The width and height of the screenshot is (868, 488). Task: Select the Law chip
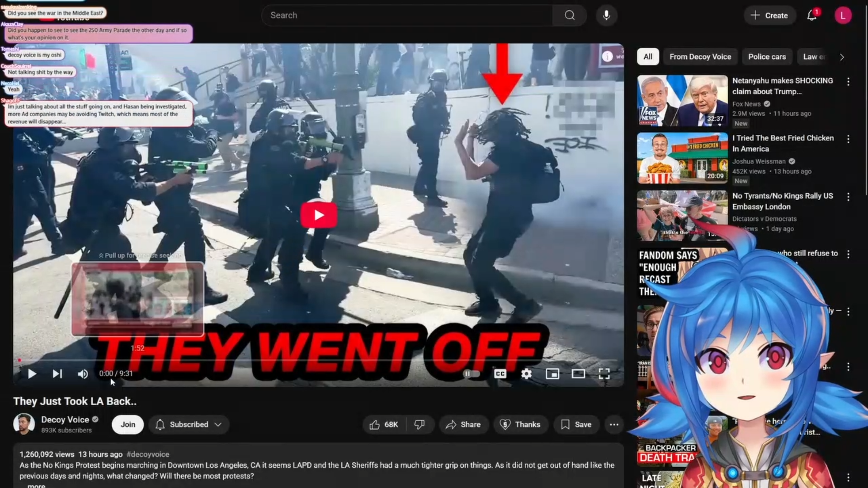click(814, 56)
